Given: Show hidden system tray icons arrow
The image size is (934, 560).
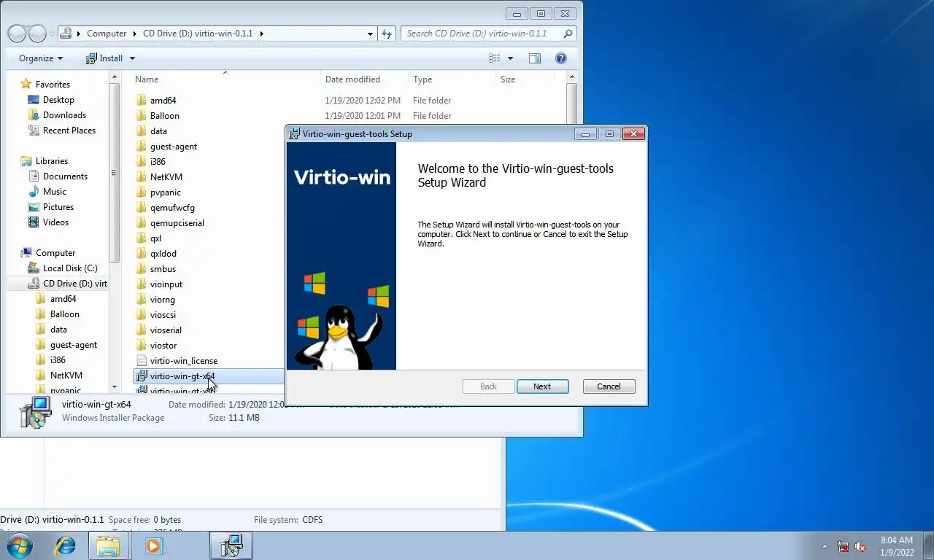Looking at the screenshot, I should tap(825, 546).
